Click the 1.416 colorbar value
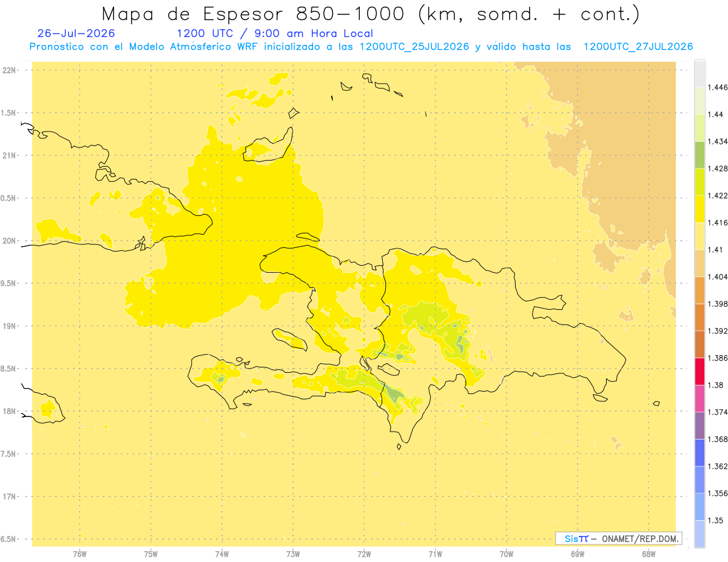Image resolution: width=728 pixels, height=562 pixels. [718, 222]
